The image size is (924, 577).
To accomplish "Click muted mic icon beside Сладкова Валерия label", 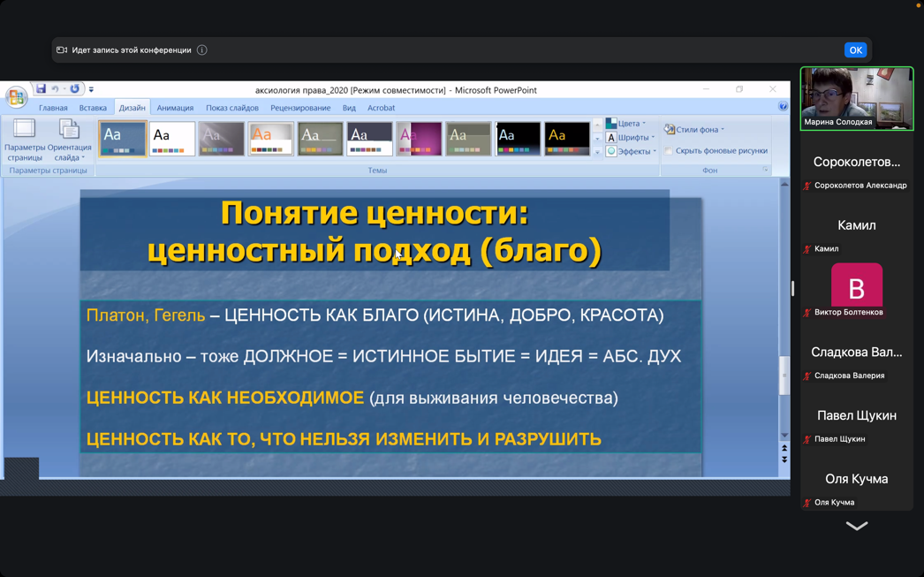I will pyautogui.click(x=807, y=376).
